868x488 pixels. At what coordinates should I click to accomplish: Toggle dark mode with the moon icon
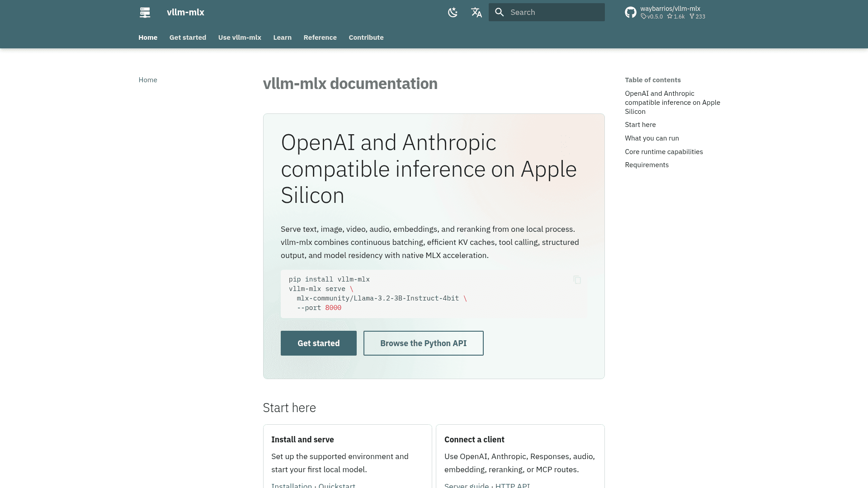(x=453, y=12)
